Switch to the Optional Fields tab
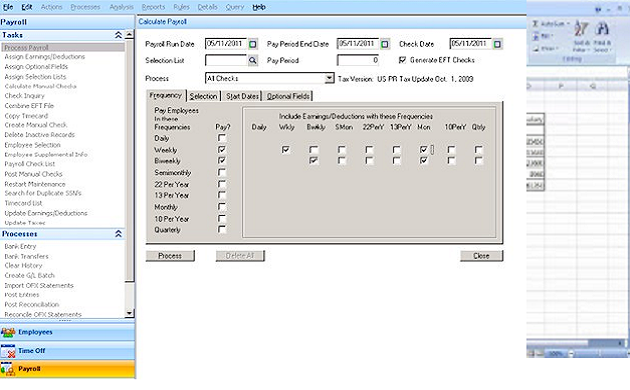 tap(288, 96)
